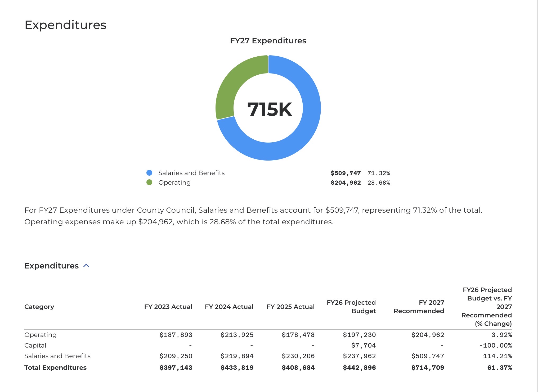Select the Salaries and Benefits table row
This screenshot has height=392, width=538.
coord(57,356)
